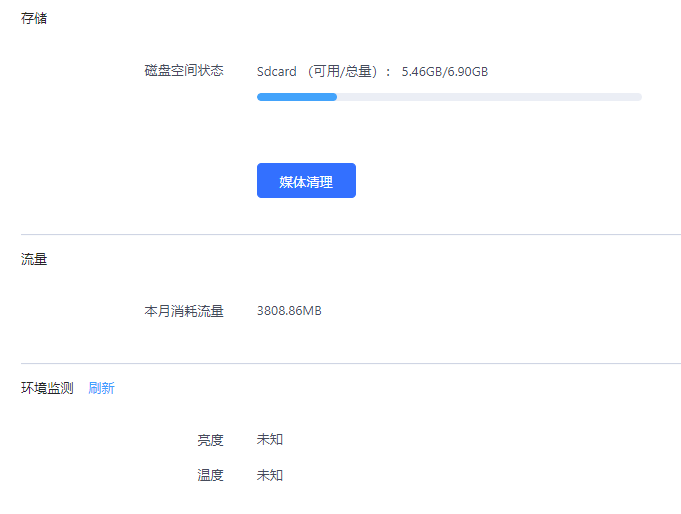Click the gray unfilled portion of storage bar
Viewport: 681px width, 514px height.
[489, 97]
